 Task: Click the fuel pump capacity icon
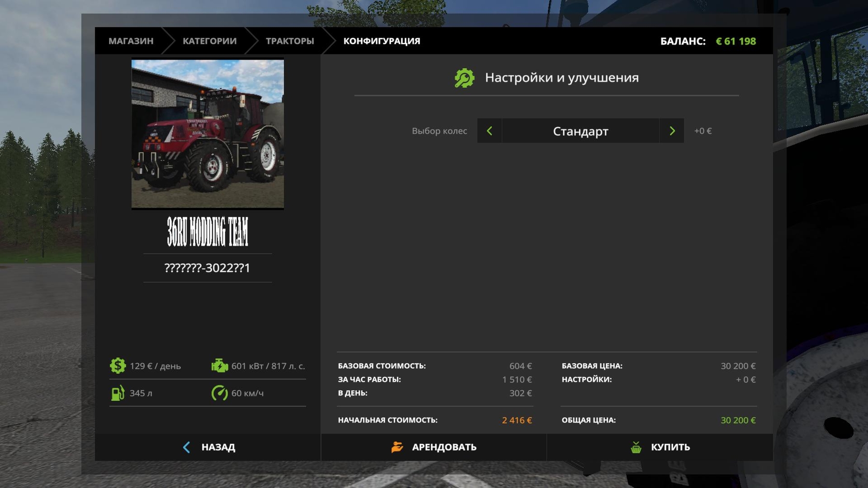coord(118,393)
